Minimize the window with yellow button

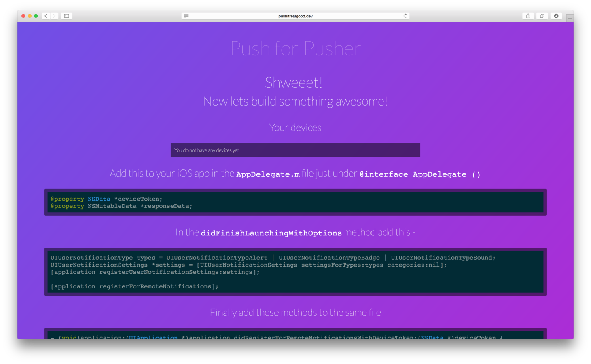[x=30, y=16]
